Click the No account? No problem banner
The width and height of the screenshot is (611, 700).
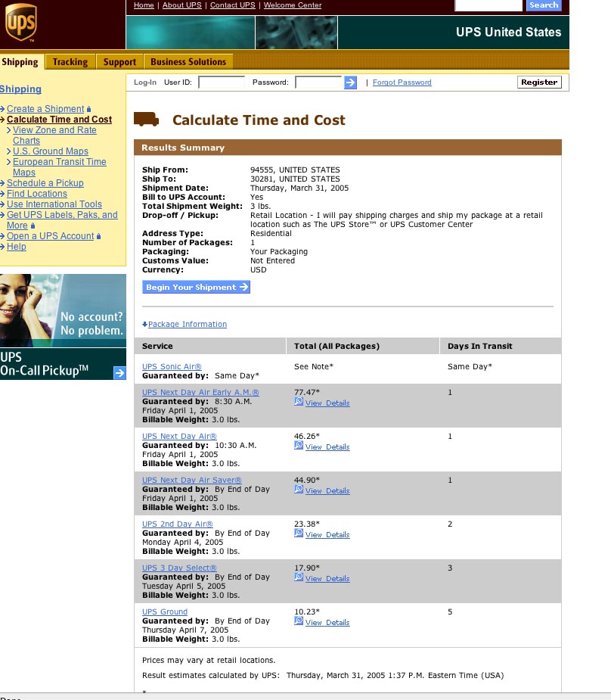click(x=63, y=311)
